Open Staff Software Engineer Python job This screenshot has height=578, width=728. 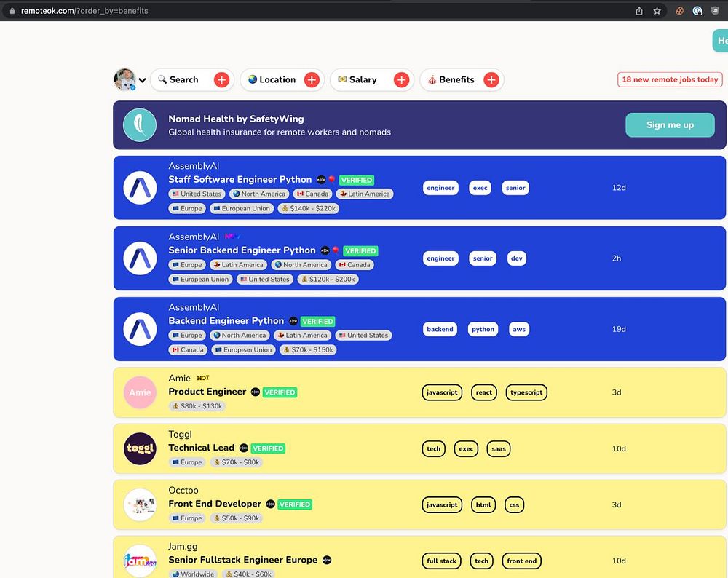(240, 179)
